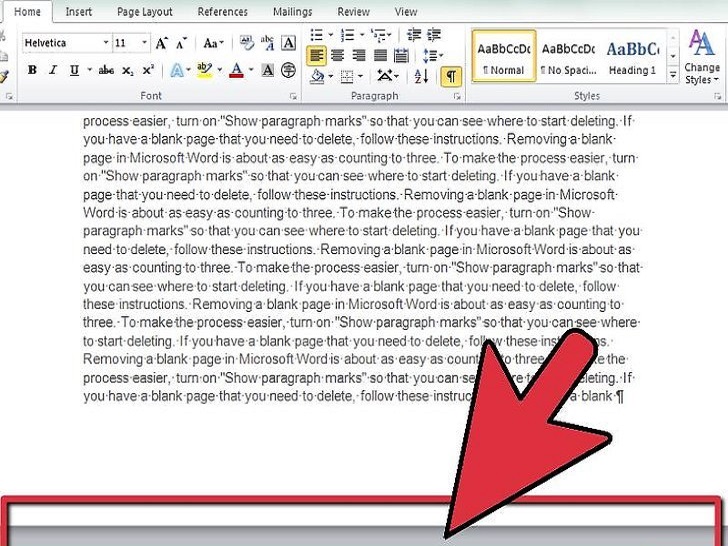Sort the selected text alphabetically
Screen dimensions: 728x546
pos(421,76)
